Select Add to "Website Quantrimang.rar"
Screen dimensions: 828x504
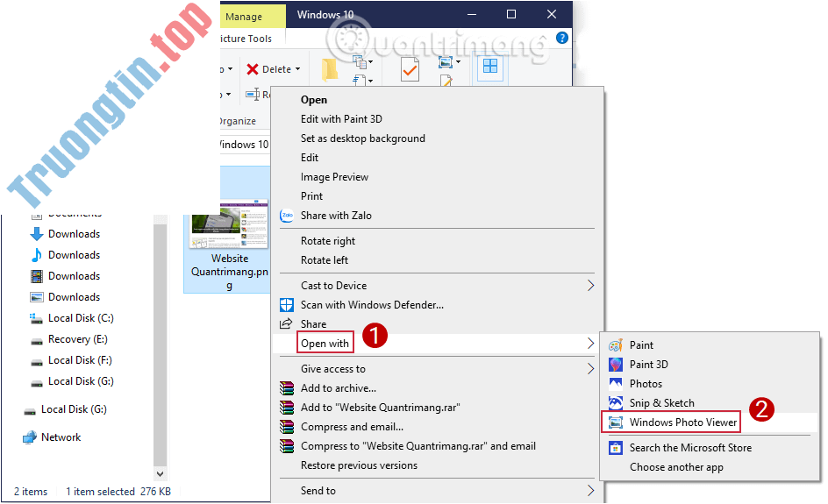pos(380,408)
